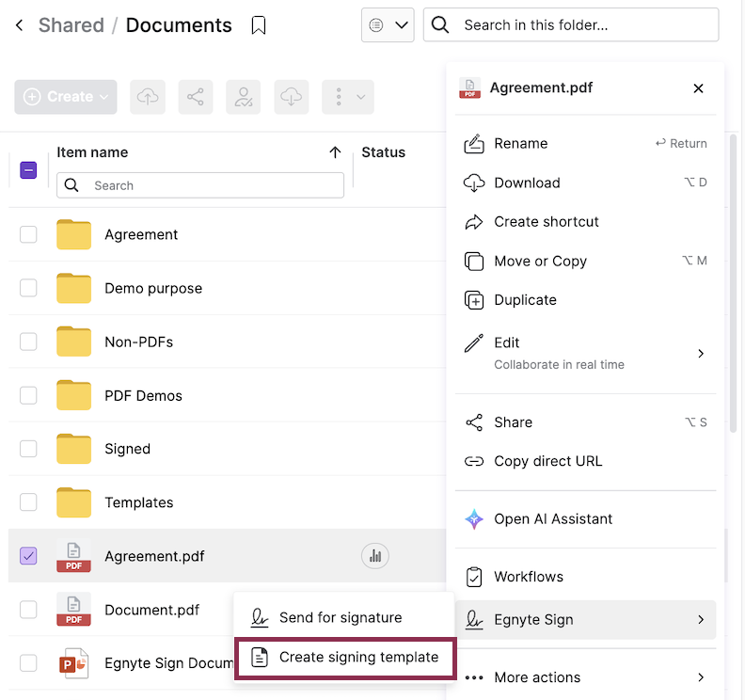Go back using the left arrow icon
The width and height of the screenshot is (745, 700).
(x=20, y=25)
